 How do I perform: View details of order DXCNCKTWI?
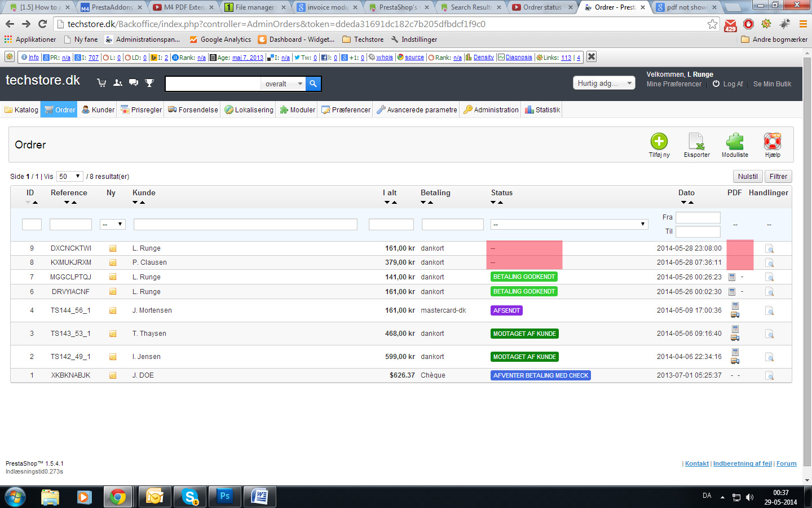click(x=769, y=248)
